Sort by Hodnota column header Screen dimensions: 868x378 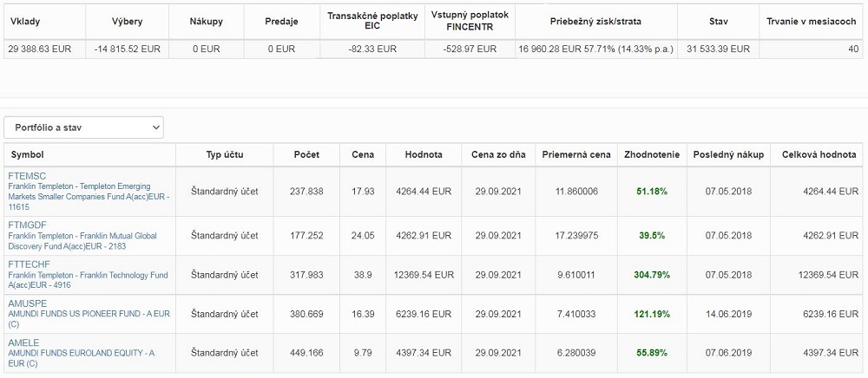click(x=424, y=154)
